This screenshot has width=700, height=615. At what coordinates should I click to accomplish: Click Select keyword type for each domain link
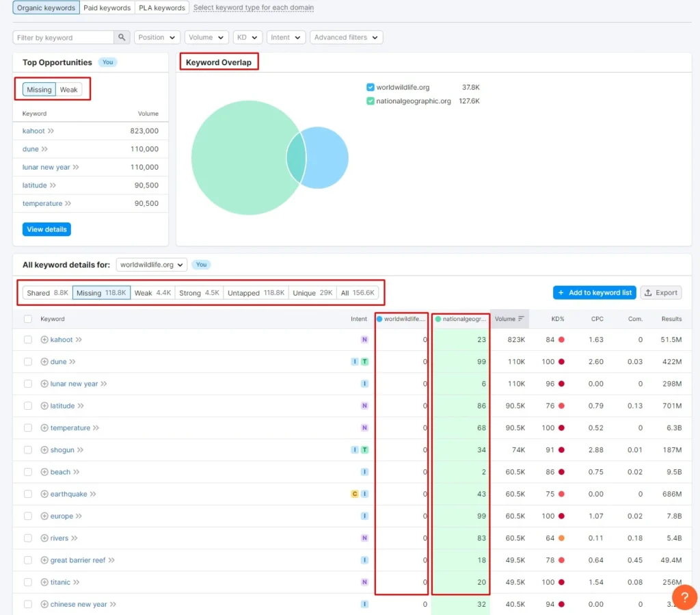tap(254, 8)
